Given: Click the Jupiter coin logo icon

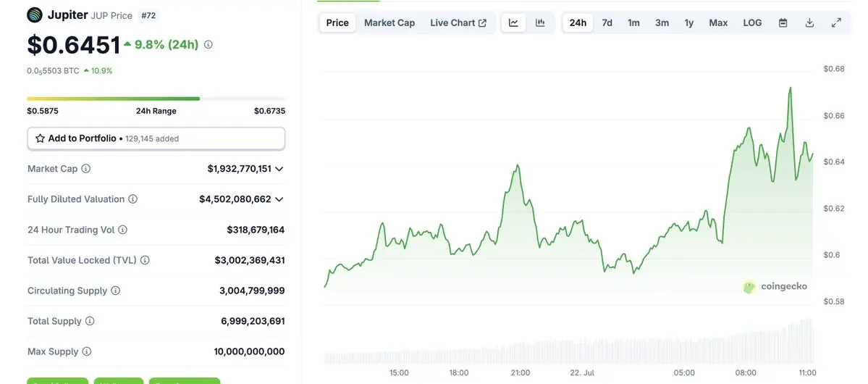Looking at the screenshot, I should pyautogui.click(x=34, y=15).
